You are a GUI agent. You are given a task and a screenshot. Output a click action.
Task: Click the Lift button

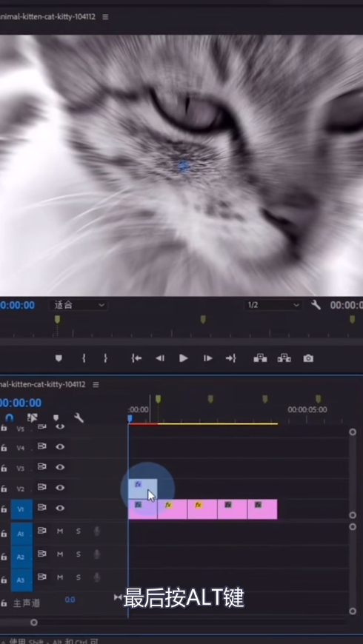click(260, 358)
